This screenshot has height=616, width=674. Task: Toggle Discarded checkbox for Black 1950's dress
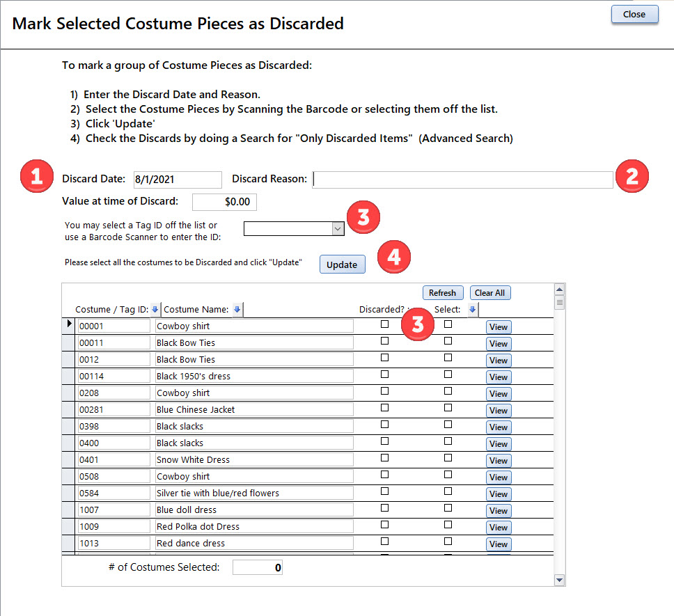tap(384, 374)
